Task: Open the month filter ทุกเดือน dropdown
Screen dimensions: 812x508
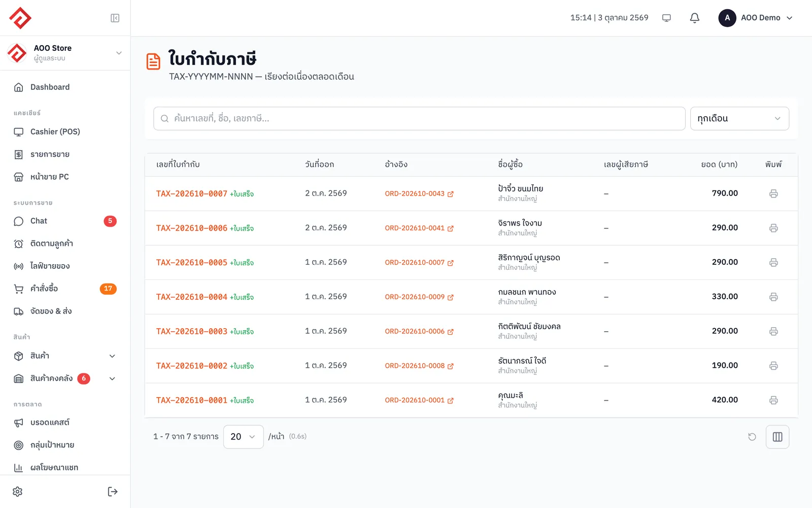Action: (739, 118)
